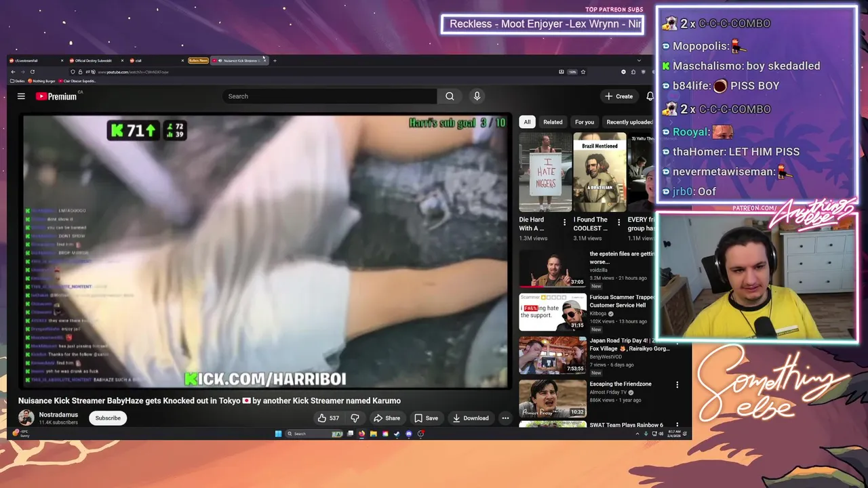Open Steam from the taskbar

click(x=397, y=434)
